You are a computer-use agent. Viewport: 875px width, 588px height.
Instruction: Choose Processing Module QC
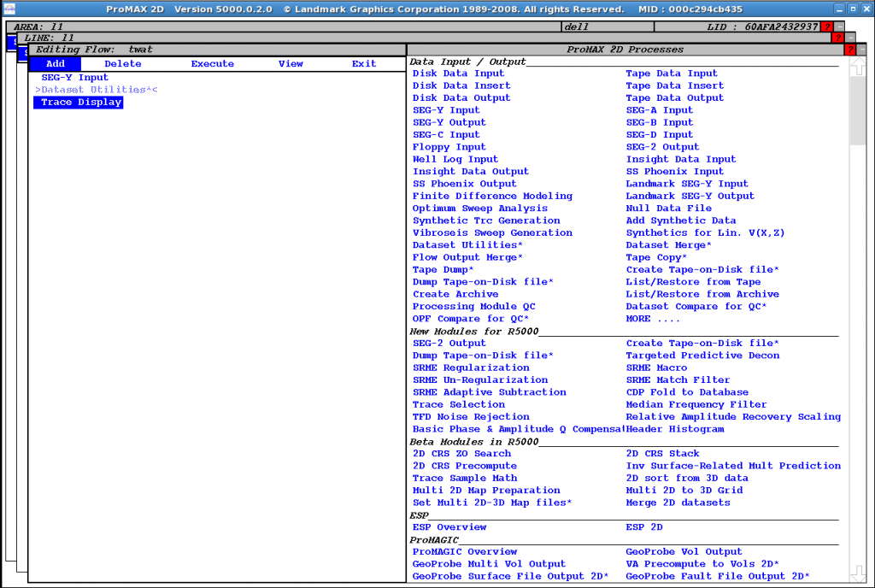tap(473, 306)
